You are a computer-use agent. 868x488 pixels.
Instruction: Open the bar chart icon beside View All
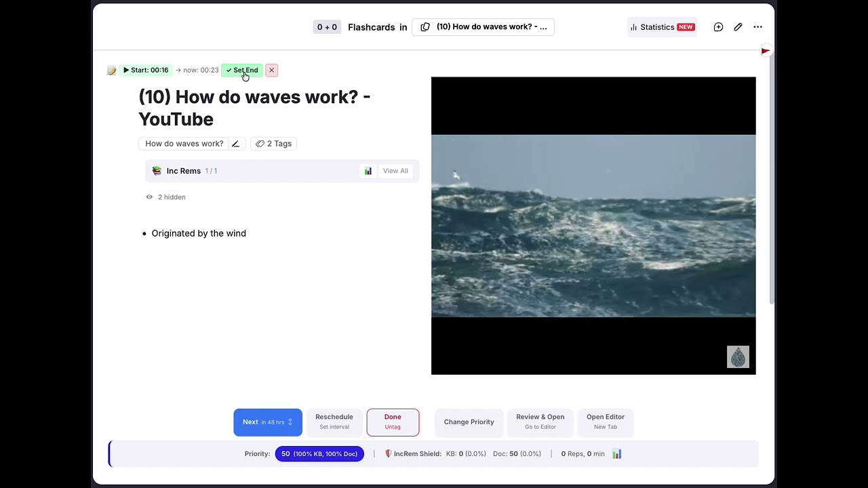tap(368, 171)
